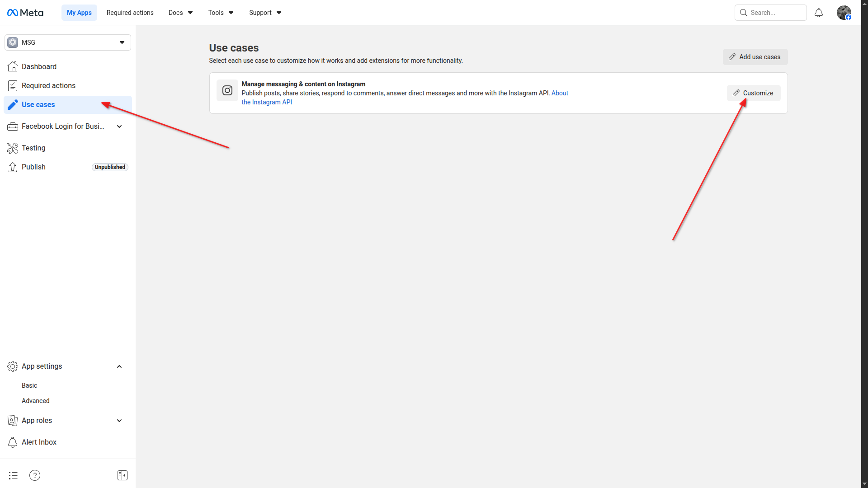This screenshot has height=488, width=868.
Task: Click the Instagram icon in use case card
Action: pos(227,91)
